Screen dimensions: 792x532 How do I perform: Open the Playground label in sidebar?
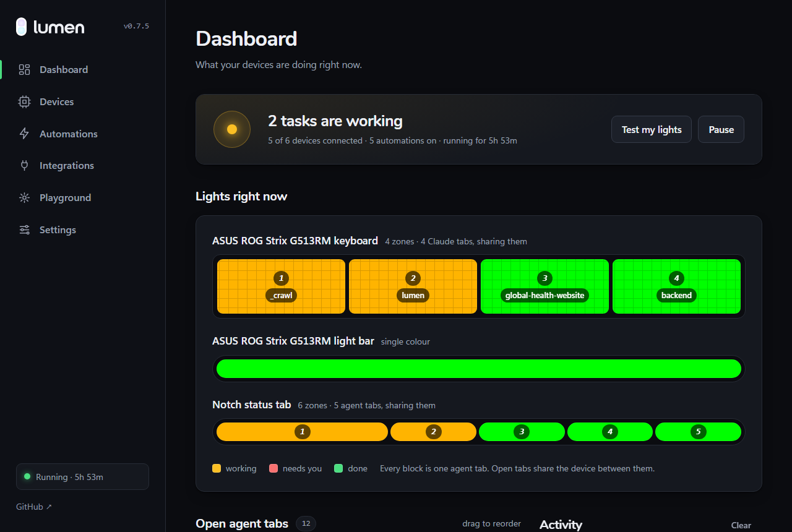click(65, 197)
